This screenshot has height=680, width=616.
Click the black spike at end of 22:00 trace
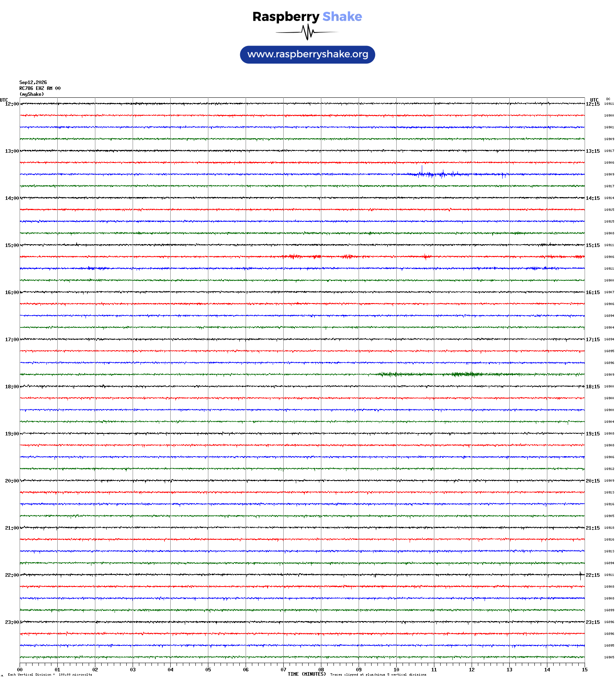tap(580, 576)
